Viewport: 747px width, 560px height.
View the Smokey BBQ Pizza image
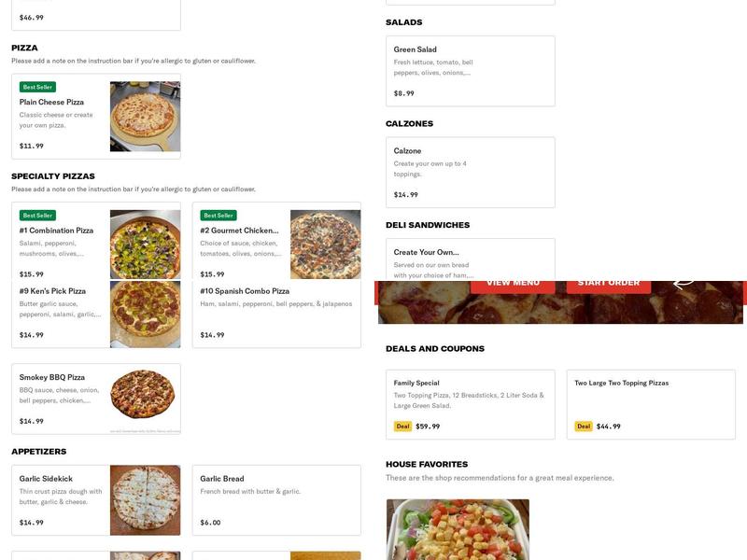tap(145, 399)
